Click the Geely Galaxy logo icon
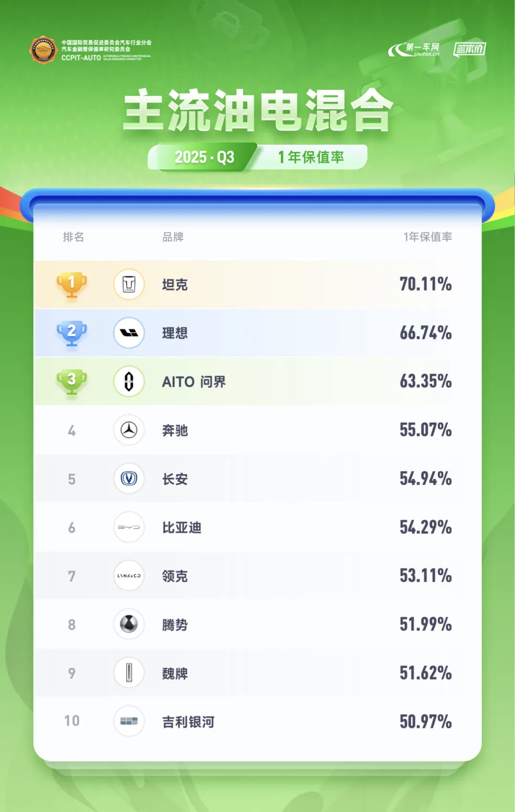 click(x=129, y=721)
